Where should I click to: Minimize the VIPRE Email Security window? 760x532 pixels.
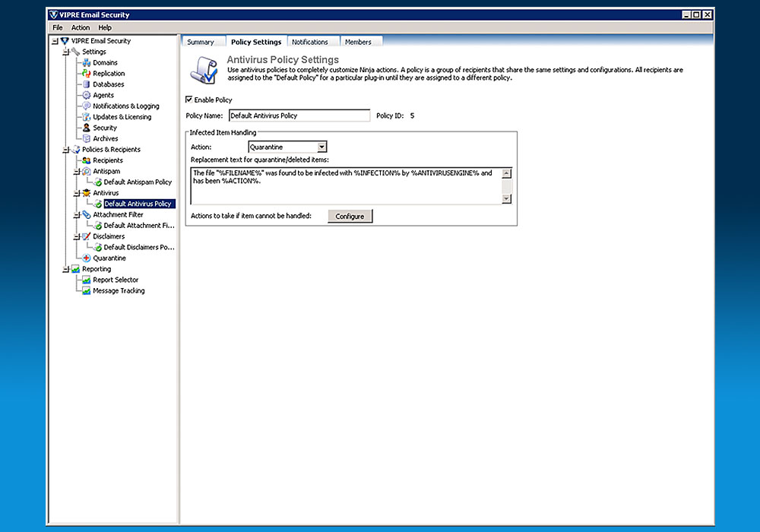click(x=686, y=14)
